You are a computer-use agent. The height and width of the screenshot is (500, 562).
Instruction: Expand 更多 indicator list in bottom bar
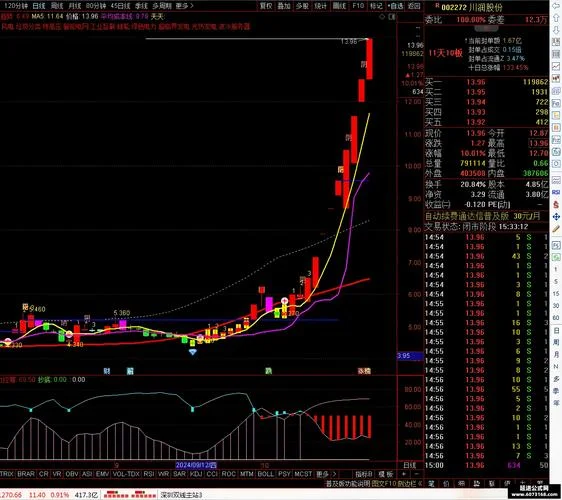coord(326,474)
